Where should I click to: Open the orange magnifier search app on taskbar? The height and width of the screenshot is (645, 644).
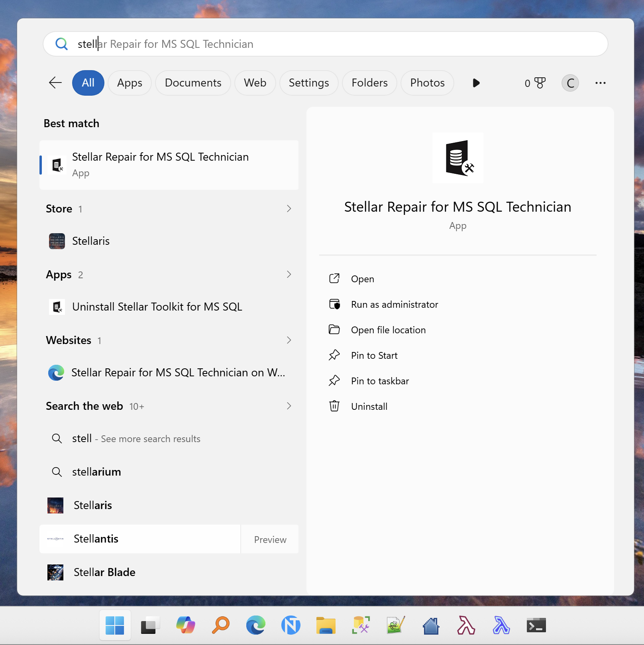coord(220,625)
